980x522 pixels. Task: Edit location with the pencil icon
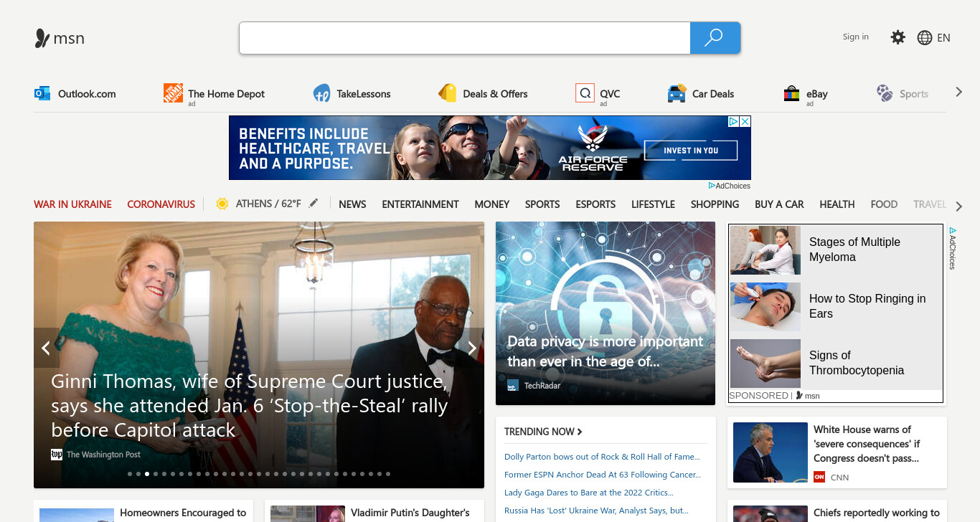pyautogui.click(x=314, y=204)
